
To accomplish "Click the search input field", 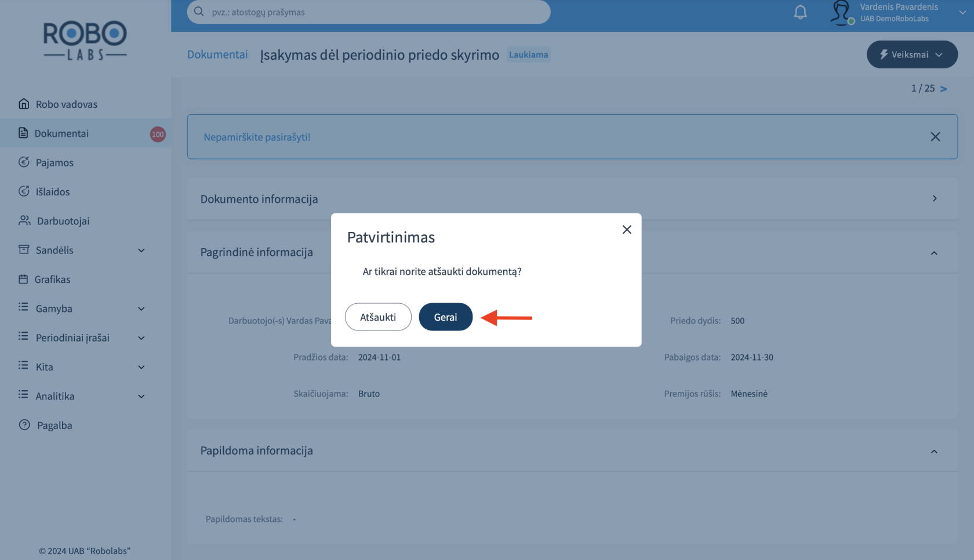I will (x=369, y=12).
